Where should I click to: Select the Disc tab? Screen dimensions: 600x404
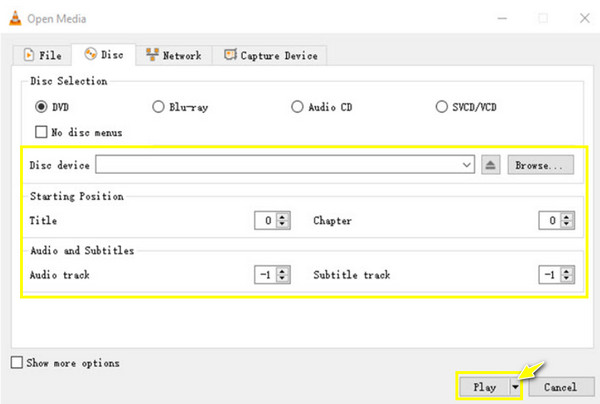(x=104, y=55)
